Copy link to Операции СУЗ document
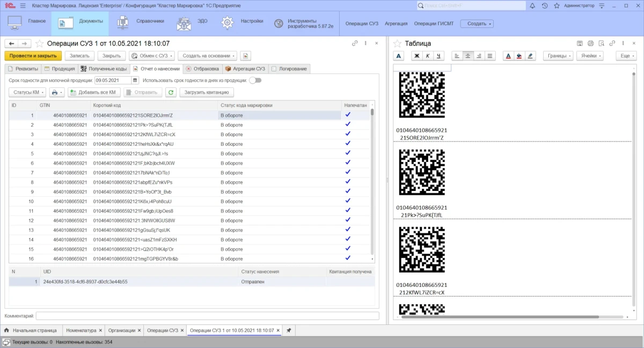This screenshot has width=644, height=348. pos(355,43)
